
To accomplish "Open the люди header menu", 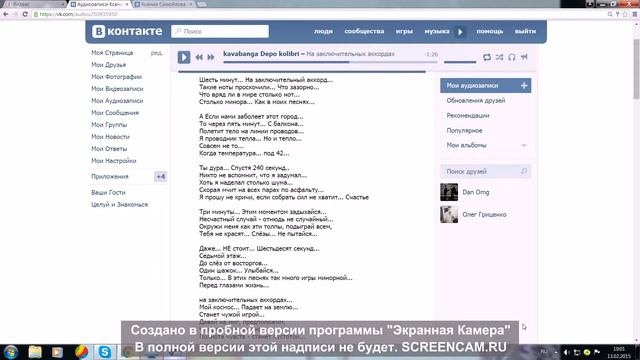I will click(323, 31).
